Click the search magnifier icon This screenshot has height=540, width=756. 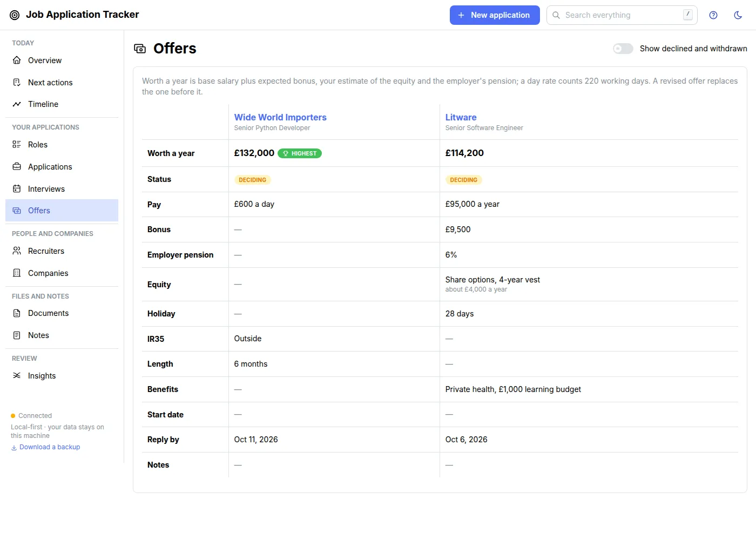[x=556, y=15]
